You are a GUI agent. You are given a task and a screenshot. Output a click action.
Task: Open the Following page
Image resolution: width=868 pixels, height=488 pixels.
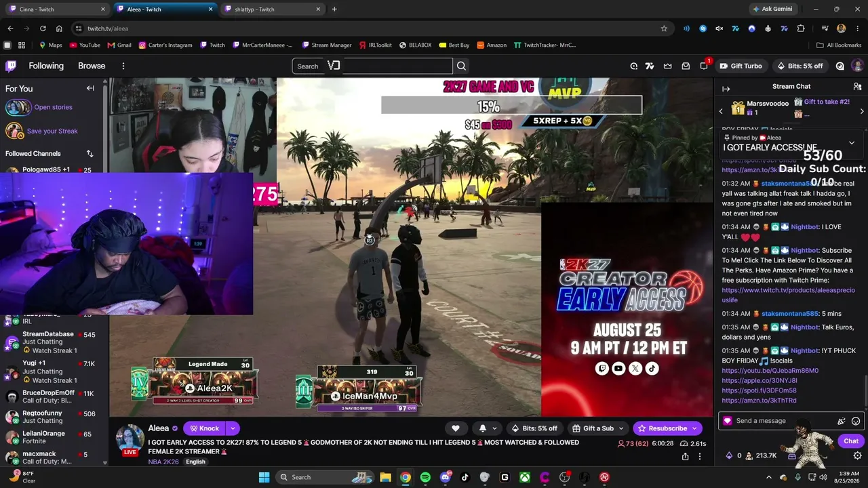click(46, 66)
